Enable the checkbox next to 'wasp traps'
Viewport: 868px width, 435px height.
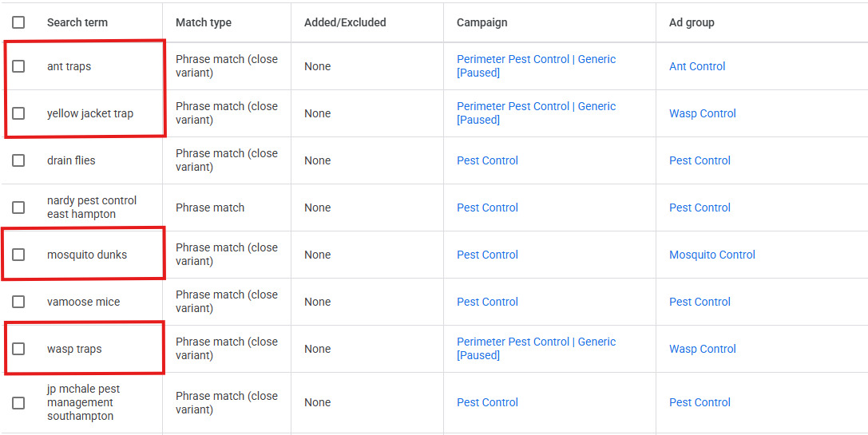pyautogui.click(x=18, y=349)
